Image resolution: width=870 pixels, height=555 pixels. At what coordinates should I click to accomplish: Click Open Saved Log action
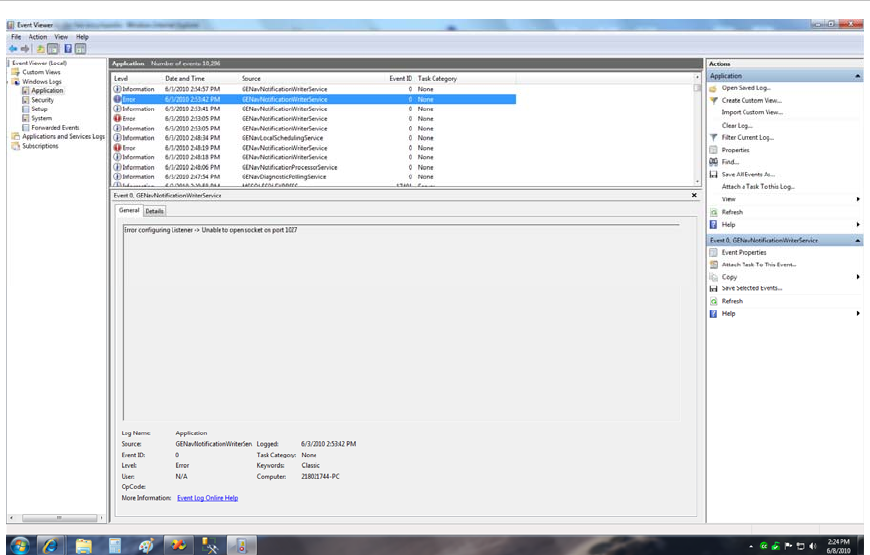pos(746,88)
